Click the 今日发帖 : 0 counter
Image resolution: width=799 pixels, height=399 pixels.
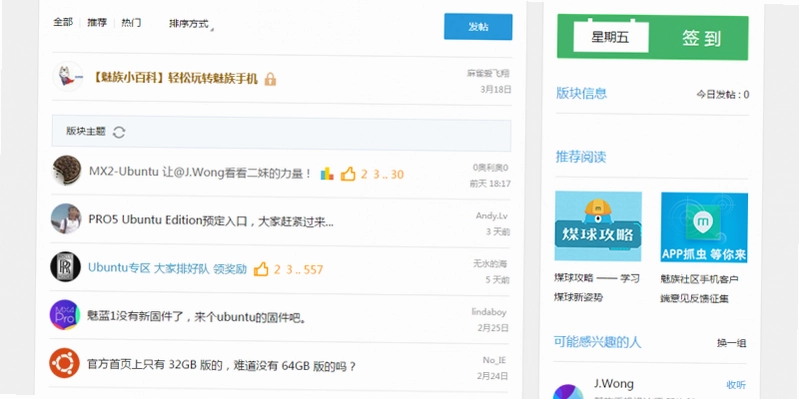point(723,95)
